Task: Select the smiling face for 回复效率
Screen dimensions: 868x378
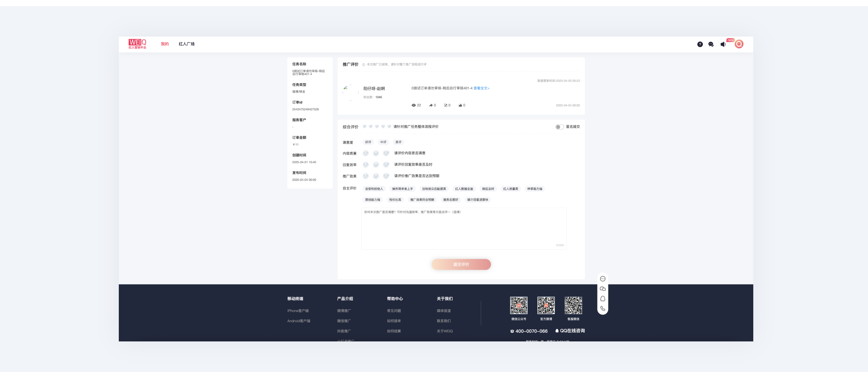Action: (x=376, y=165)
